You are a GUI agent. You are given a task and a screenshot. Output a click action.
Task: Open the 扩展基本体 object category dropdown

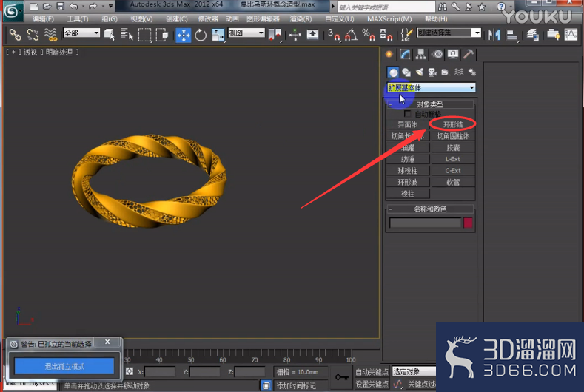pyautogui.click(x=431, y=87)
